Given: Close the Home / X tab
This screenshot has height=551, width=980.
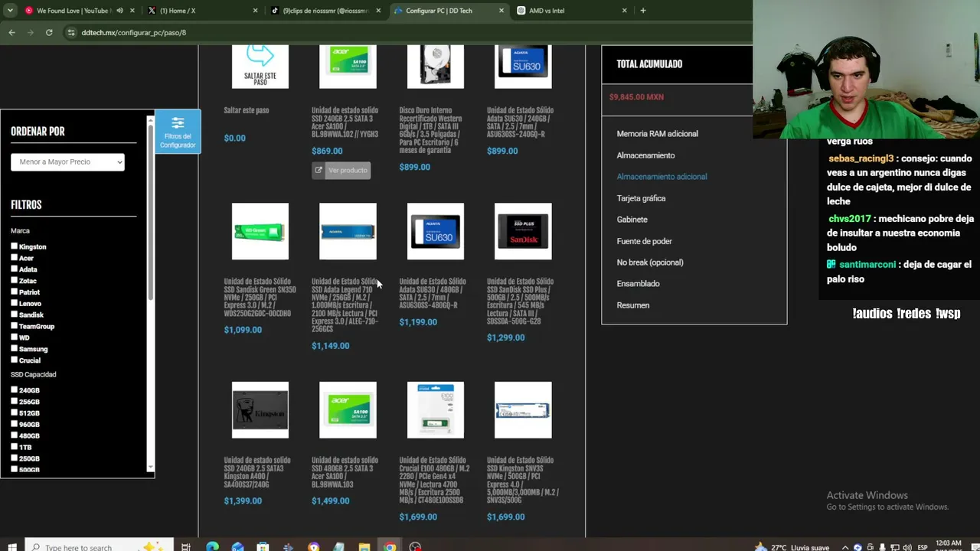Looking at the screenshot, I should (x=255, y=11).
